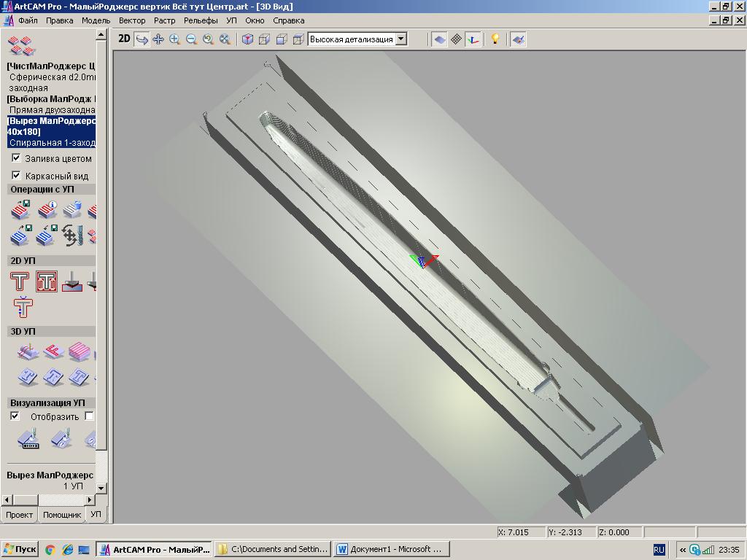Viewport: 747px width, 560px height.
Task: Uncheck the Заливка цветом checkbox
Action: tap(16, 158)
